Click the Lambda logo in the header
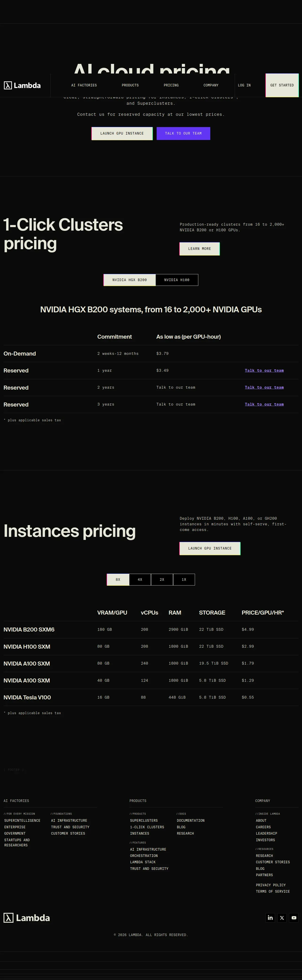The image size is (302, 980). click(22, 85)
